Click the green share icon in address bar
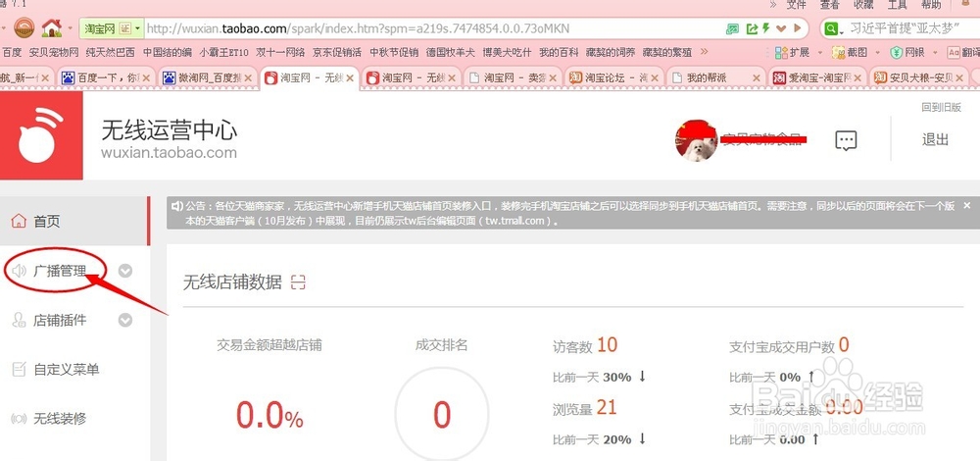980x461 pixels. click(752, 28)
